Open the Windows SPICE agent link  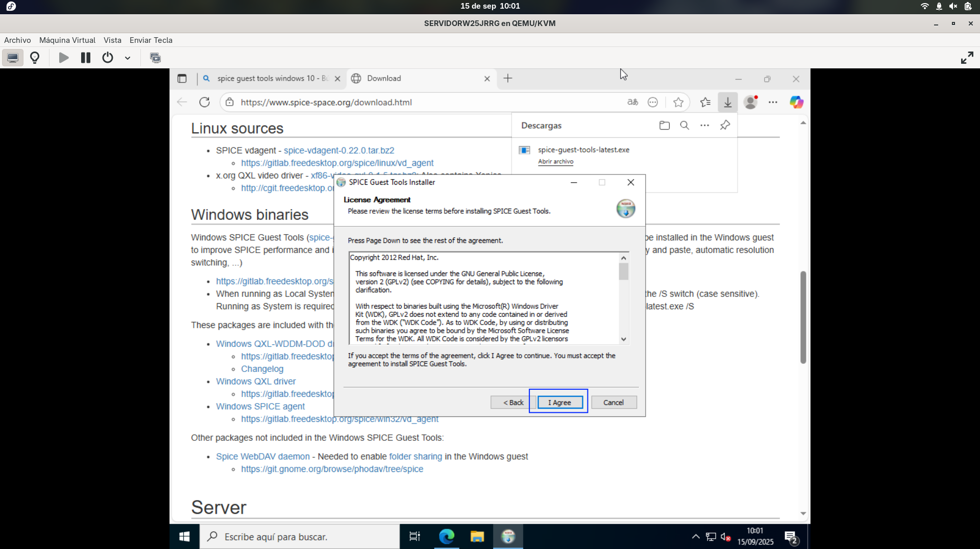(x=260, y=406)
